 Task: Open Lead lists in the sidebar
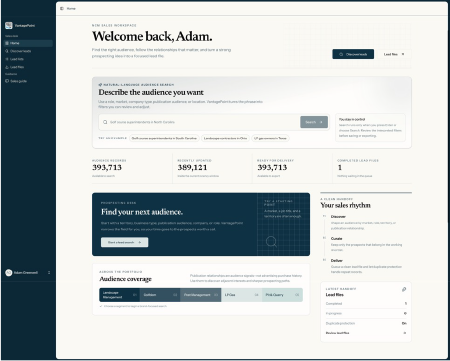tap(28, 59)
